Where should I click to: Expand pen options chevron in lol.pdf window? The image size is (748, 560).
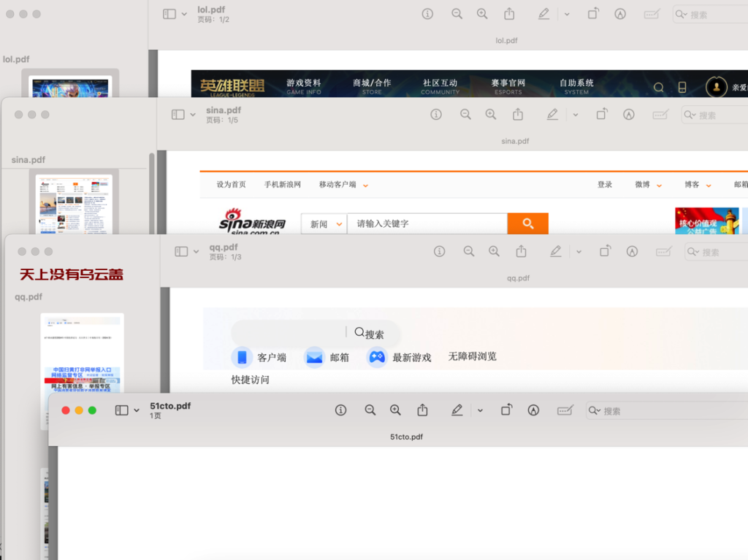click(x=567, y=14)
